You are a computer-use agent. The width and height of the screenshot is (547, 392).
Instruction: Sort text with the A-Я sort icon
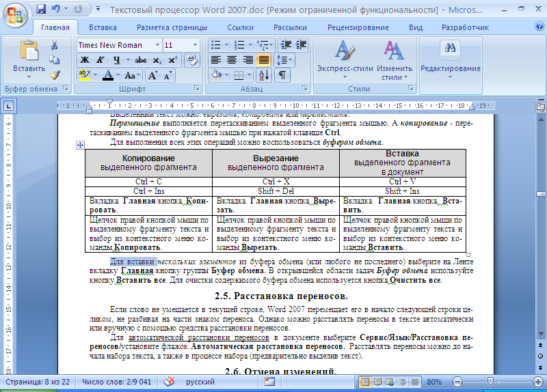coord(264,74)
